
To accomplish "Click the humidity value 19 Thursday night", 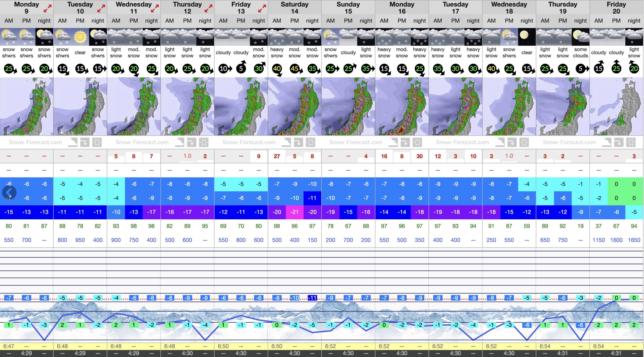I will (580, 226).
